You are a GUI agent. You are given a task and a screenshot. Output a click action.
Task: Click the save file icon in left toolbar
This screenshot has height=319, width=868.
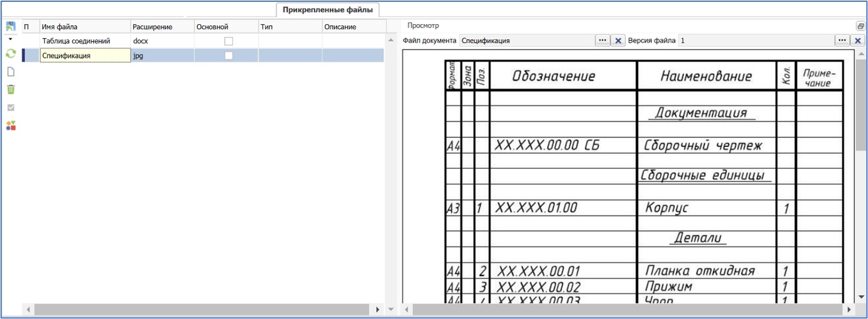click(x=10, y=27)
